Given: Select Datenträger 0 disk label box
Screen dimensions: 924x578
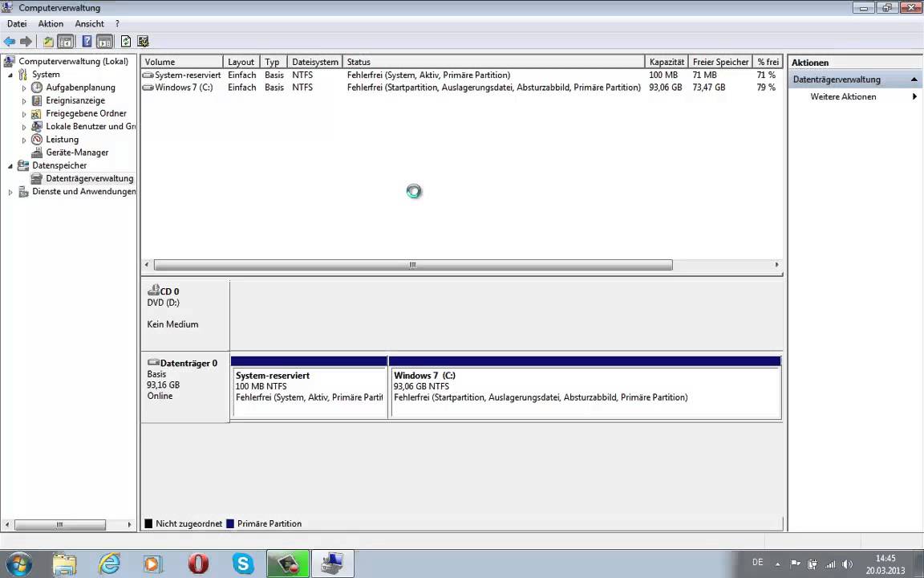Looking at the screenshot, I should pyautogui.click(x=185, y=388).
